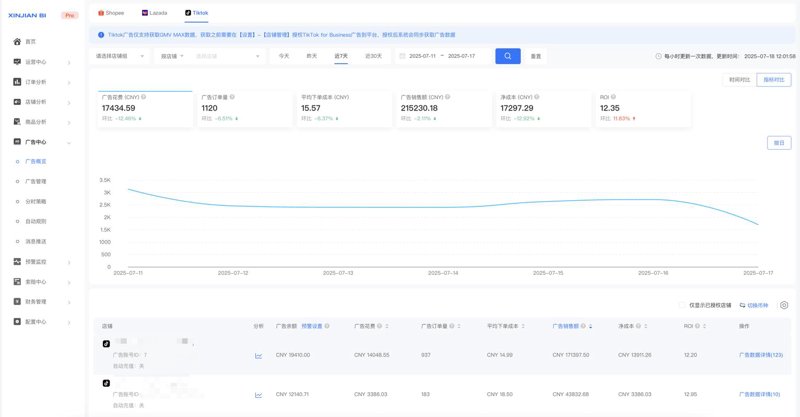800x417 pixels.
Task: Expand the 预警监控 sidebar menu
Action: click(69, 262)
